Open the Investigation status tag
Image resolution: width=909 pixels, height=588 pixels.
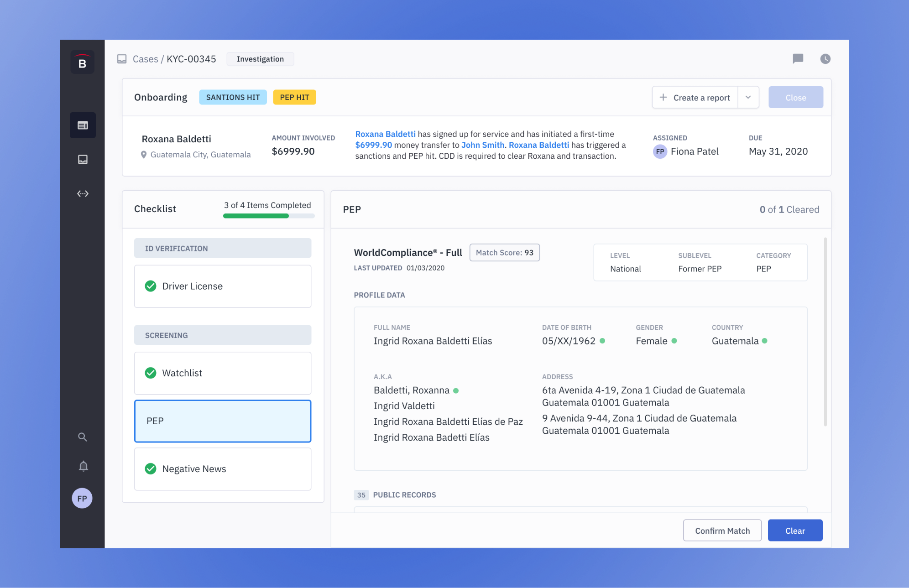pos(260,59)
